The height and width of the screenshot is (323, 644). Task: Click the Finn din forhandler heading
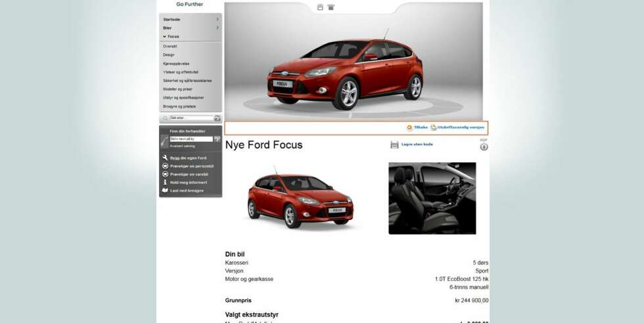(187, 131)
